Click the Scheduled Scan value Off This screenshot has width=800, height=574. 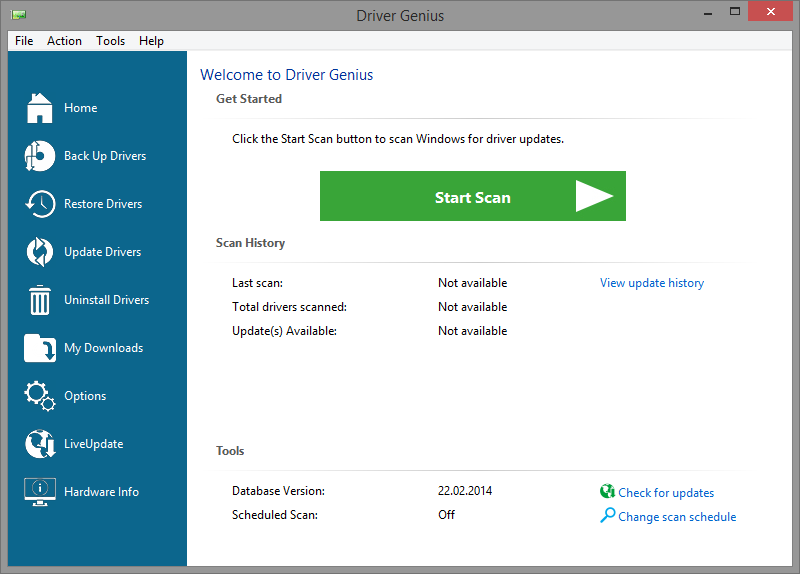click(446, 515)
